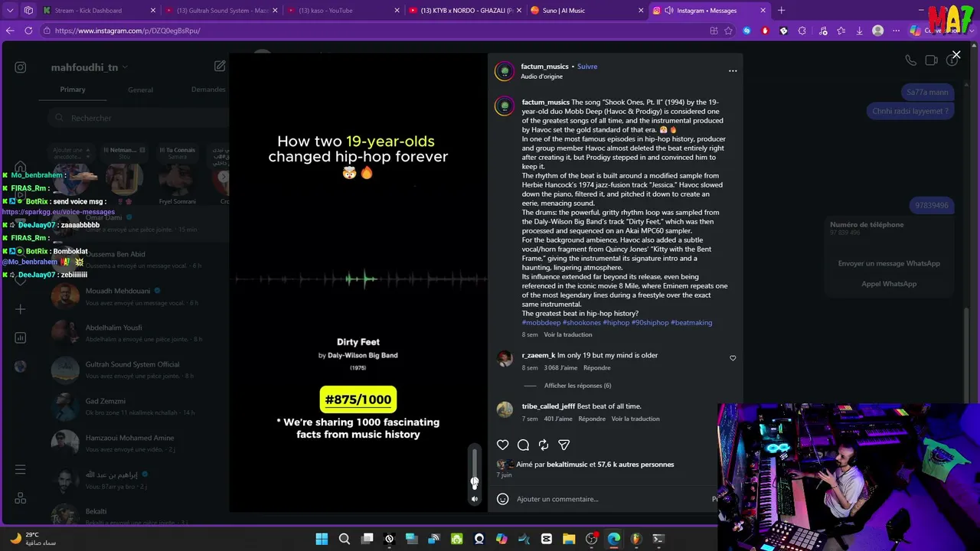Screen dimensions: 980x551
Task: Open CapCut from the taskbar
Action: coord(547,539)
